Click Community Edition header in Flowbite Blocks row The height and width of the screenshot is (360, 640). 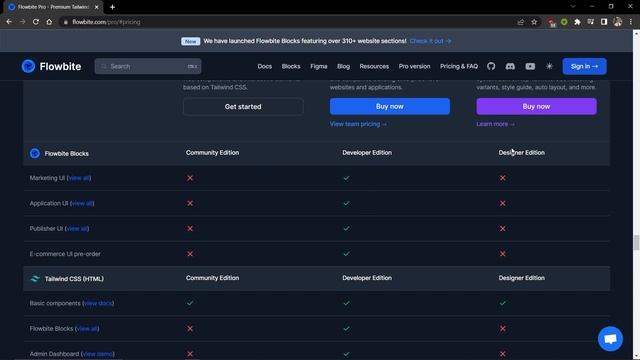(x=212, y=153)
